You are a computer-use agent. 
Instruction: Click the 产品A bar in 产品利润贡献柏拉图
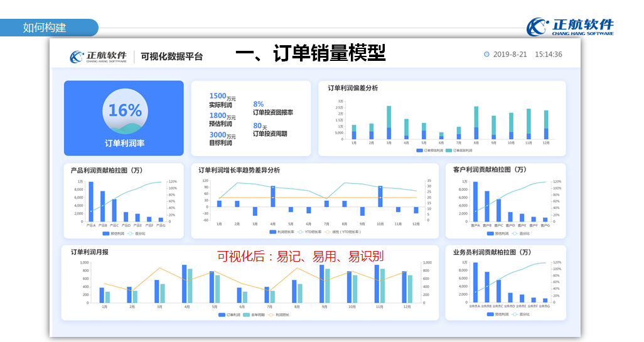tap(91, 201)
